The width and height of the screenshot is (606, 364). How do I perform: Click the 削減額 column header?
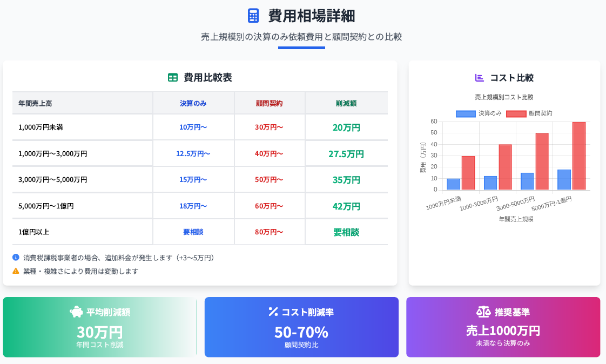click(346, 103)
